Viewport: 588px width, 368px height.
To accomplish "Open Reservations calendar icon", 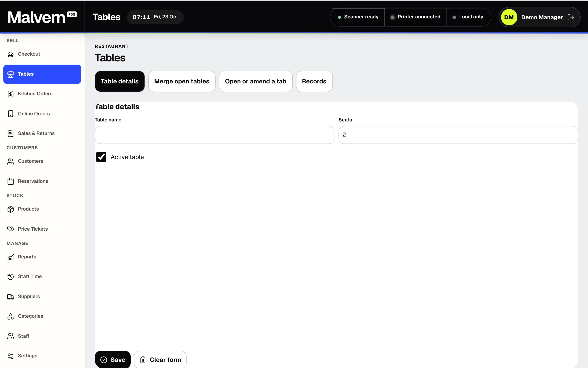I will click(x=10, y=181).
